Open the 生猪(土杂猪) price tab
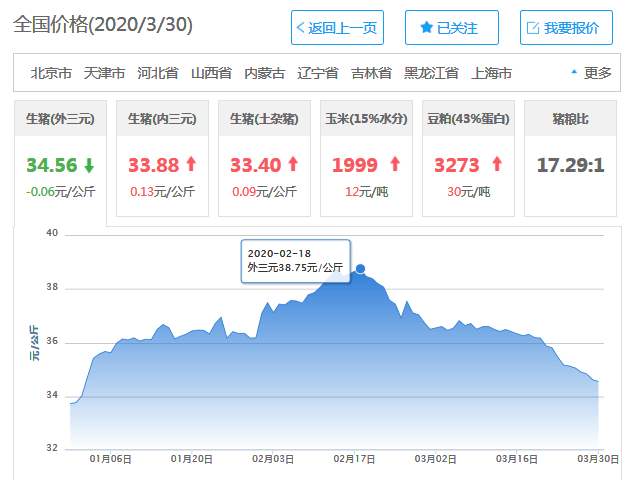This screenshot has height=480, width=628. (x=263, y=119)
